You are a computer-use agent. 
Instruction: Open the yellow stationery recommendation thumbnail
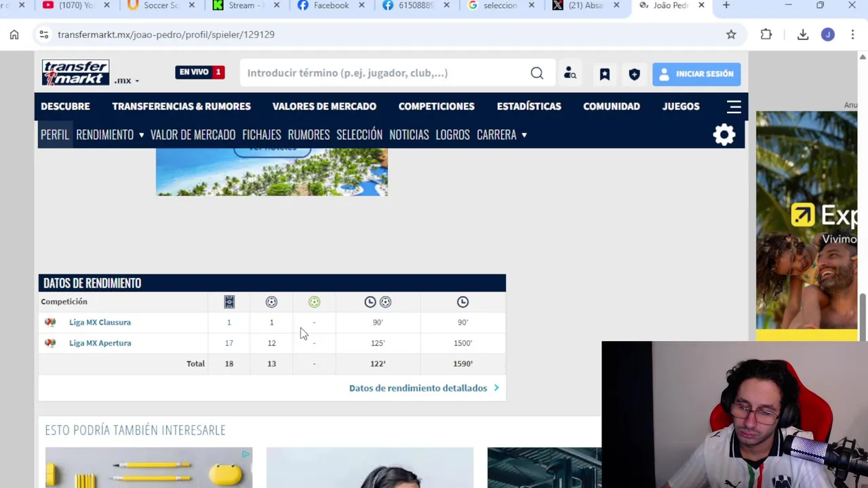(149, 468)
